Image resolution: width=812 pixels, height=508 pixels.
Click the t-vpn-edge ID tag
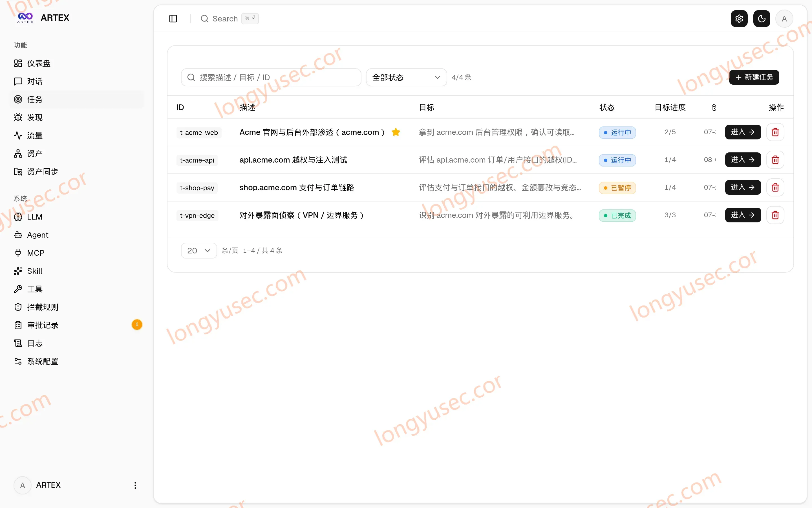tap(197, 215)
